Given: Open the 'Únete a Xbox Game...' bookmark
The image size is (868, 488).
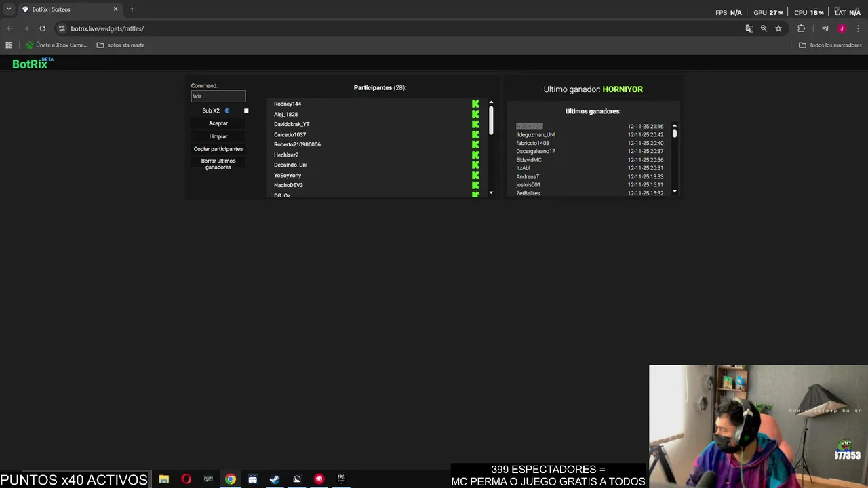Looking at the screenshot, I should tap(57, 45).
